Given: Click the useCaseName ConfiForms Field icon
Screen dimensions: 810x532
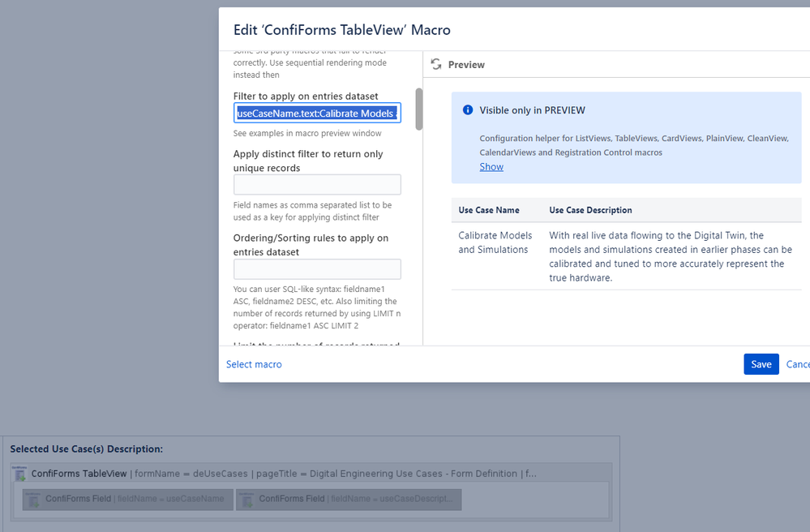Looking at the screenshot, I should pyautogui.click(x=33, y=499).
